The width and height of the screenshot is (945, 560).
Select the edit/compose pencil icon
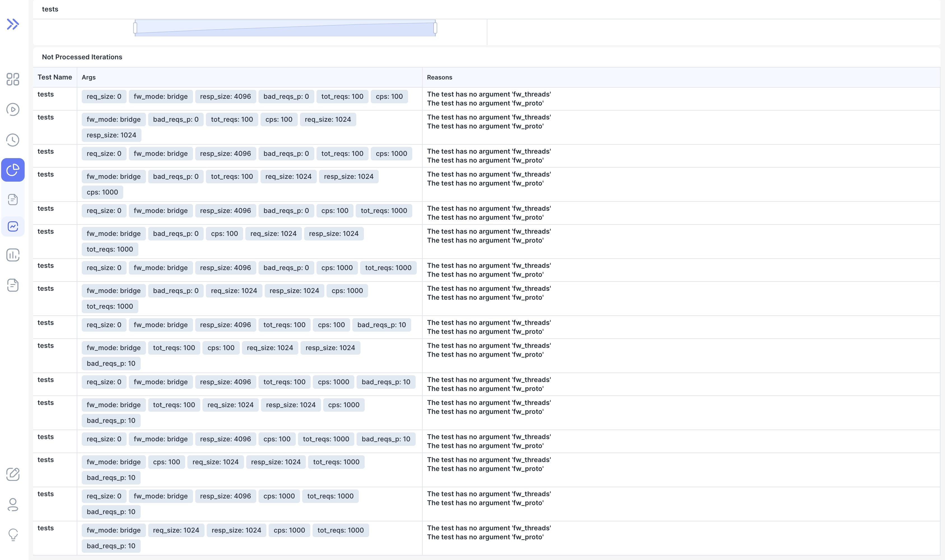click(x=13, y=475)
